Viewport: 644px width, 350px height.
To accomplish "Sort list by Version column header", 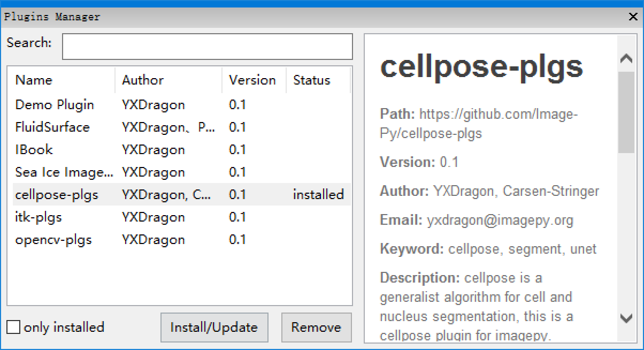I will 254,80.
